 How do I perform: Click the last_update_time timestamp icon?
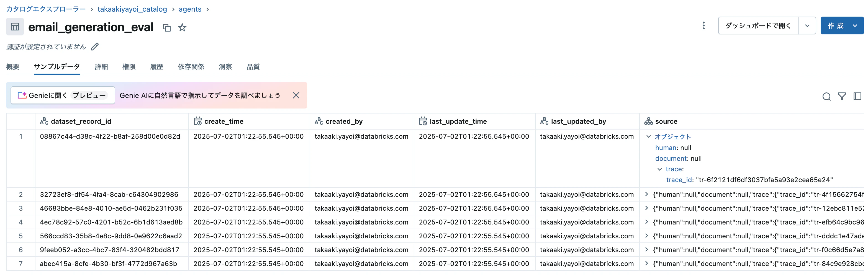[x=423, y=121]
